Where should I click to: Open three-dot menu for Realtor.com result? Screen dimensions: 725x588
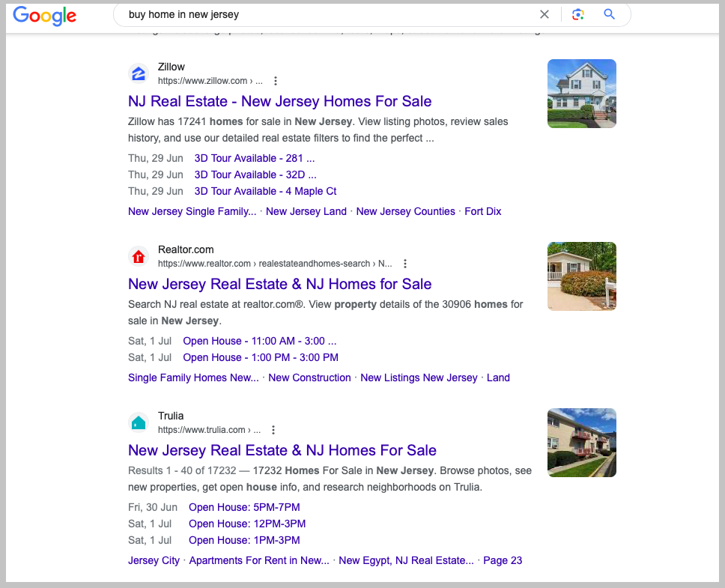tap(405, 264)
